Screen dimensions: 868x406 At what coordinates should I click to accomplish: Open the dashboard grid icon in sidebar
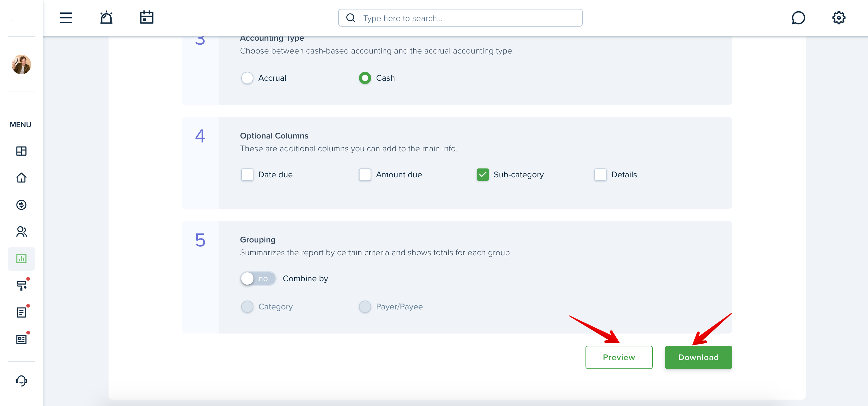click(21, 151)
